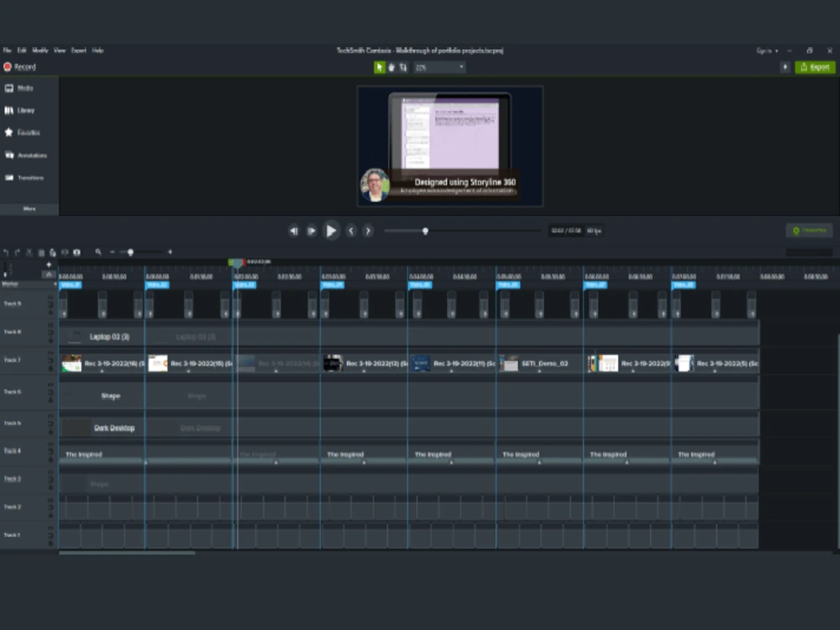Click the Properties button

click(809, 230)
